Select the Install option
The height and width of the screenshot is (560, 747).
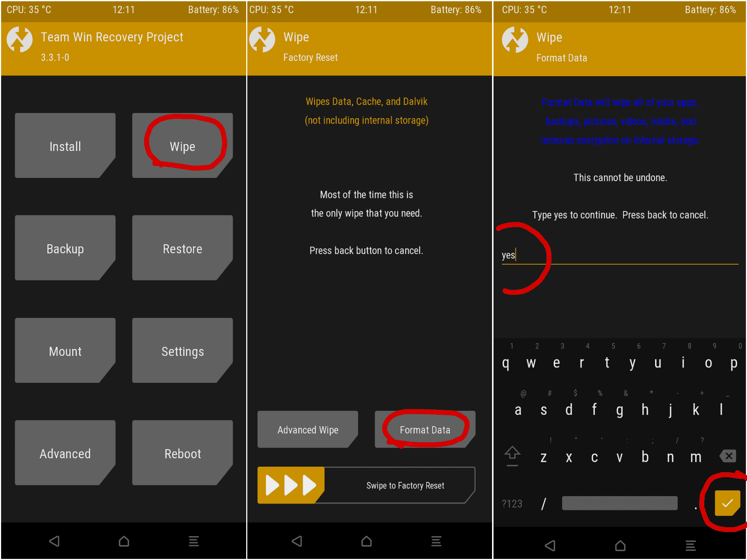click(65, 145)
